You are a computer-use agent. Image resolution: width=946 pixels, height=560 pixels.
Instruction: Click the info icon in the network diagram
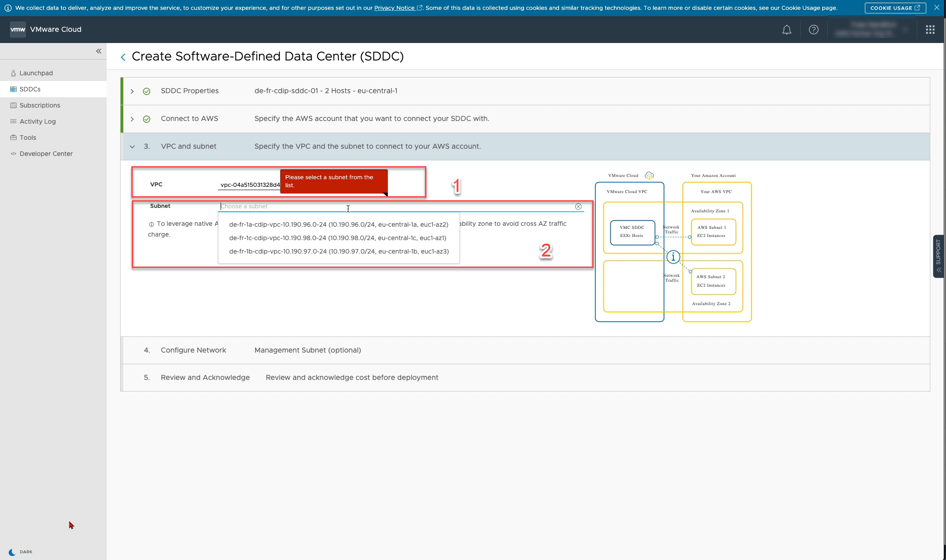pyautogui.click(x=673, y=257)
